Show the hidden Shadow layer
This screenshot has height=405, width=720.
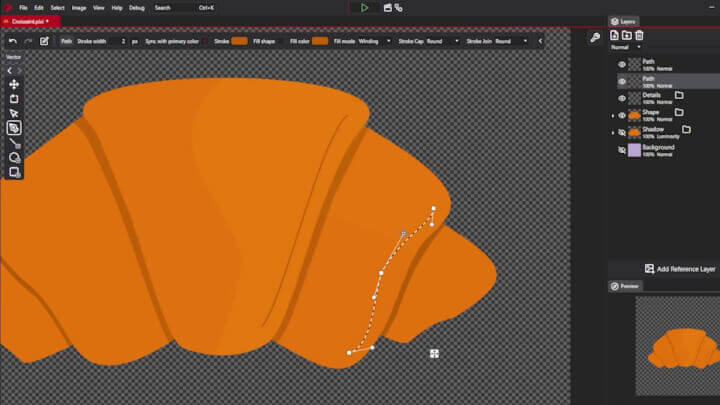click(x=622, y=133)
